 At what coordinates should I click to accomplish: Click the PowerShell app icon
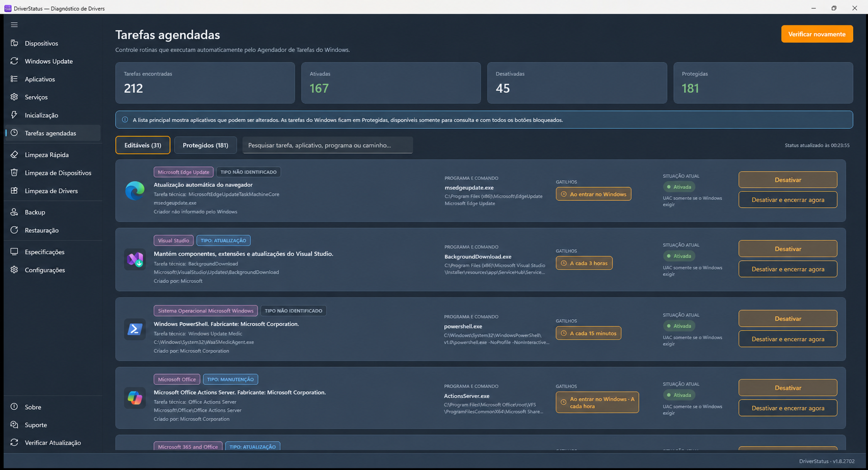(135, 329)
